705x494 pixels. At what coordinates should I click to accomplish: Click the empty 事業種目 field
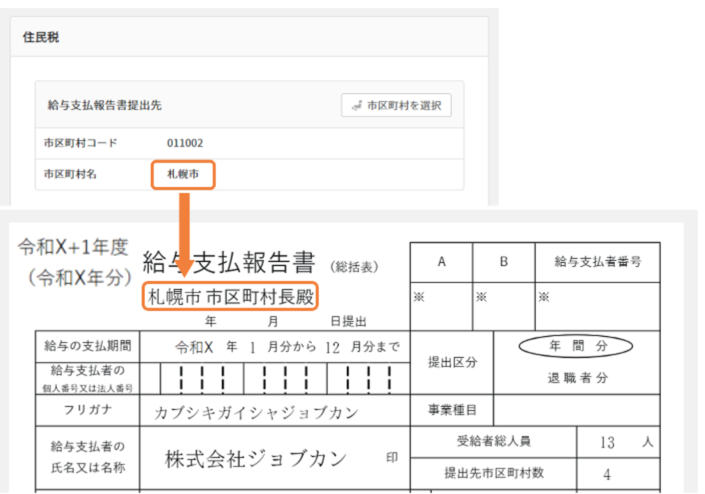click(577, 409)
